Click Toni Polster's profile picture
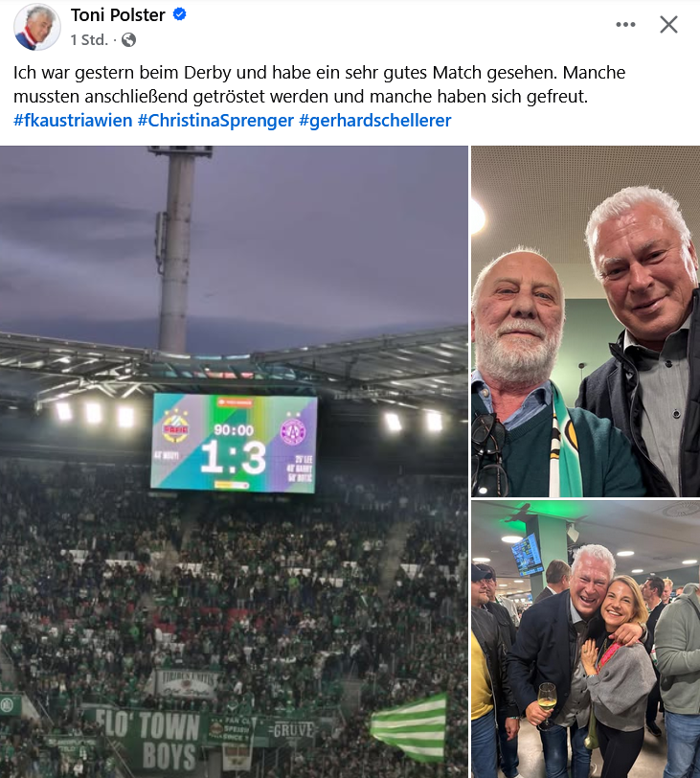 (x=36, y=26)
